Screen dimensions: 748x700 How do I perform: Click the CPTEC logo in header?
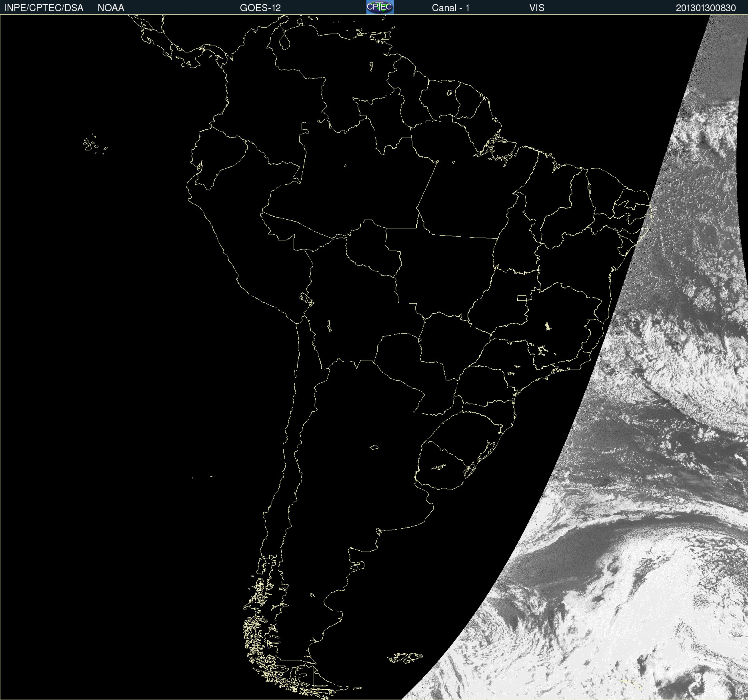tap(380, 7)
